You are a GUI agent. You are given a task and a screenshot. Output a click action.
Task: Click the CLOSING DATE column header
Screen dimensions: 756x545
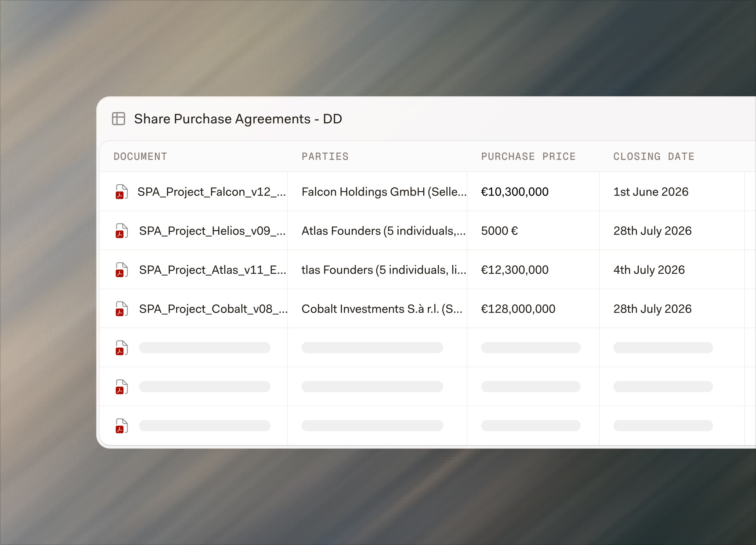click(x=654, y=156)
